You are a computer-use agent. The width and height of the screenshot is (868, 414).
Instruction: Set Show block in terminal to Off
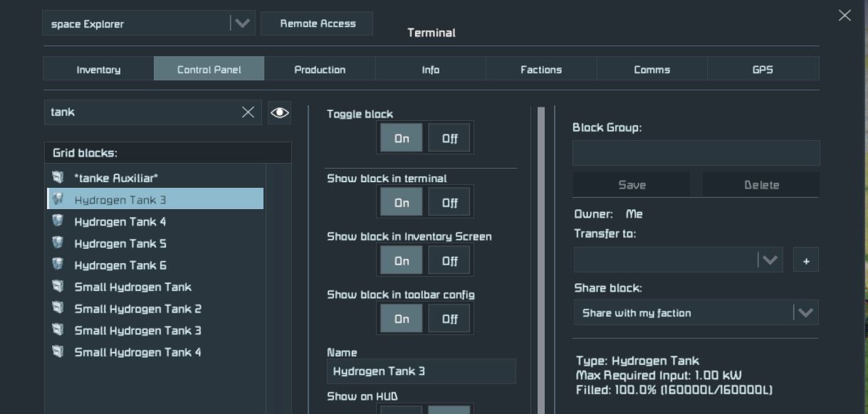coord(449,203)
